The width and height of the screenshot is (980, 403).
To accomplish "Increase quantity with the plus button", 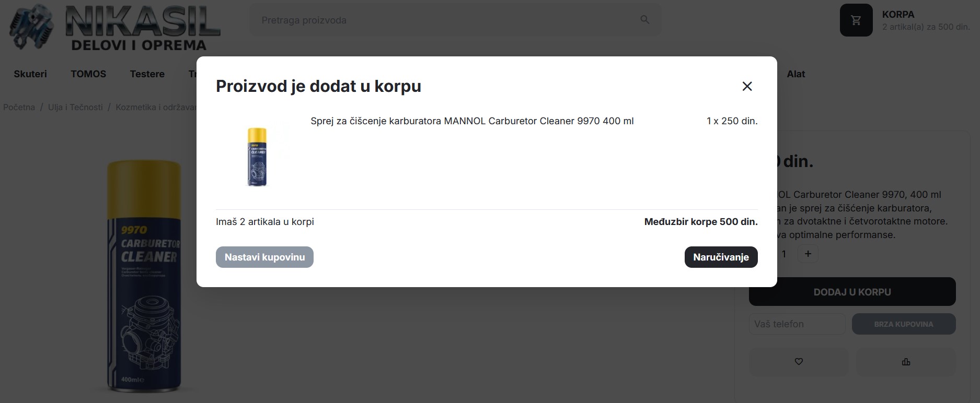I will click(x=808, y=254).
